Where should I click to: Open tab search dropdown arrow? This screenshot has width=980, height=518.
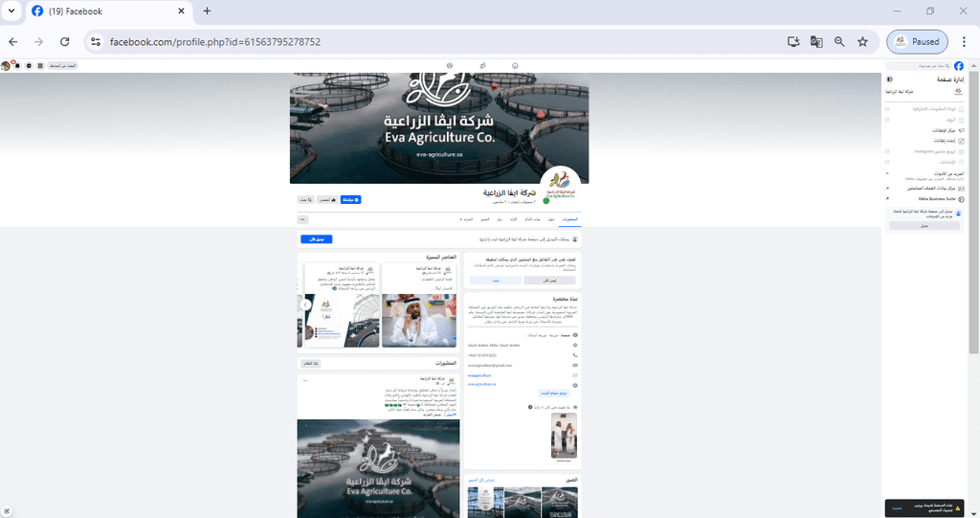11,11
